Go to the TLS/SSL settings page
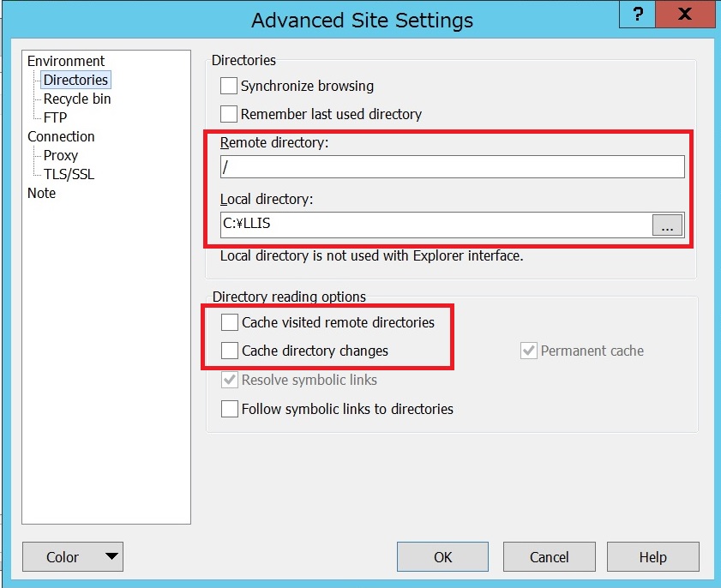 click(69, 174)
